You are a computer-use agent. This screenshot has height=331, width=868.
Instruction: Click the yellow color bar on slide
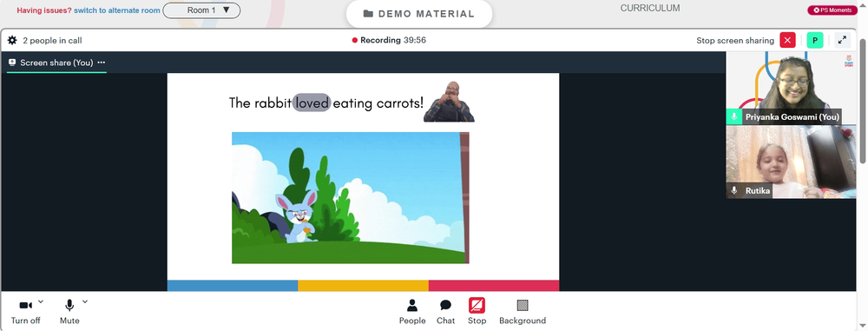(x=363, y=286)
